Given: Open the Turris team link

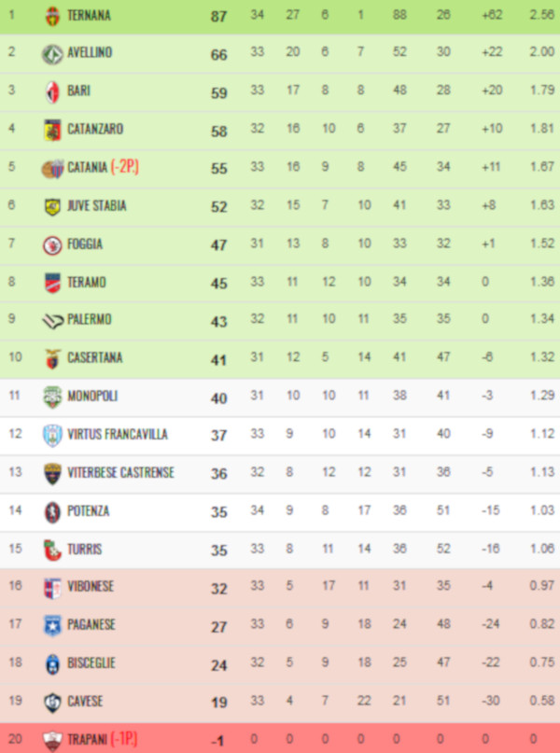Looking at the screenshot, I should point(85,549).
